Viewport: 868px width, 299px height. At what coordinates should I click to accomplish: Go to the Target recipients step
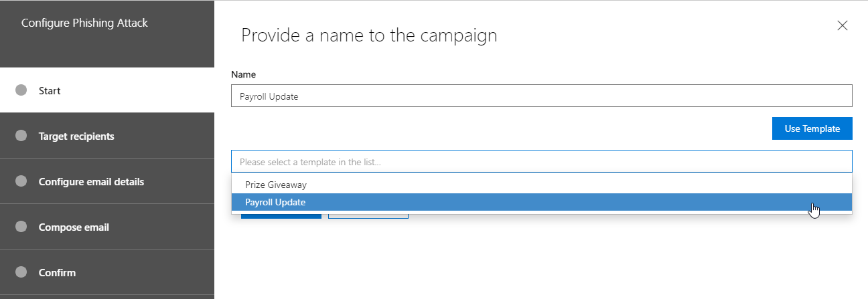point(76,136)
